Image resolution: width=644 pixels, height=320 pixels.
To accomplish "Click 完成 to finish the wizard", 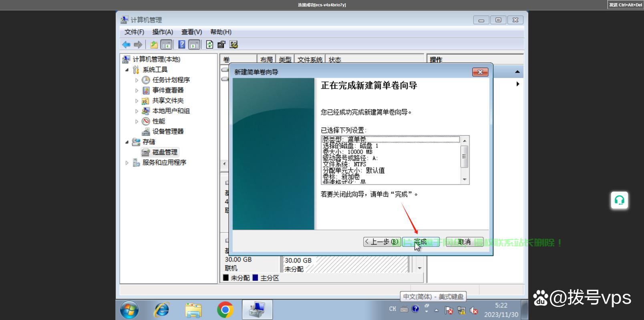I will [421, 242].
